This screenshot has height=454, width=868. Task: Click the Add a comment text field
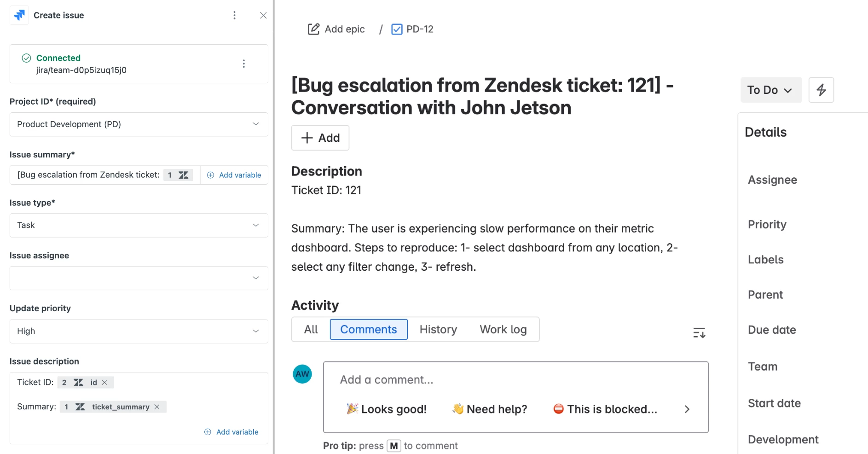[515, 380]
